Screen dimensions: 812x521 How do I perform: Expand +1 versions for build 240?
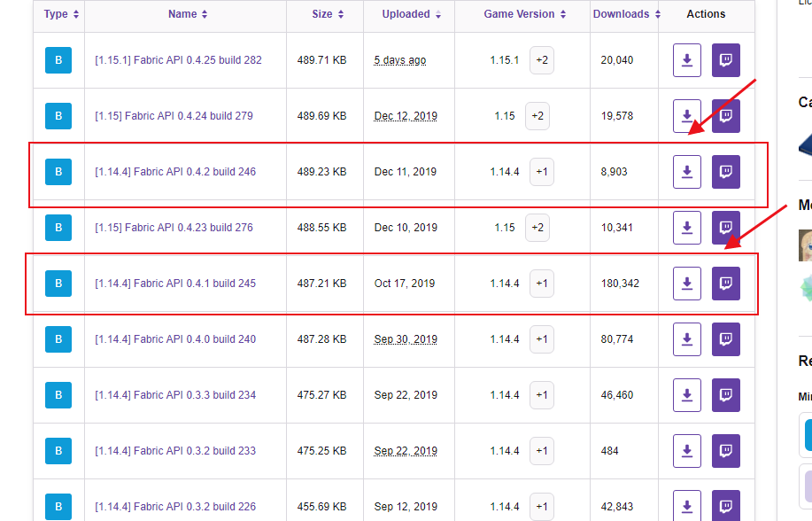coord(542,339)
